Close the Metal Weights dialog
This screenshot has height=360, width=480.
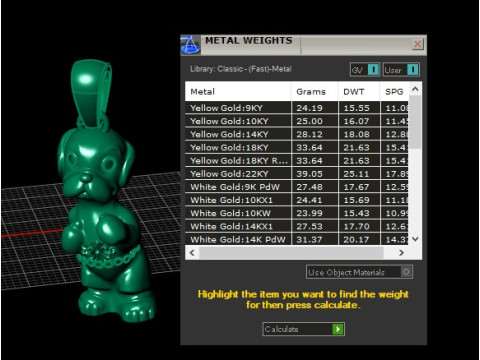point(417,44)
